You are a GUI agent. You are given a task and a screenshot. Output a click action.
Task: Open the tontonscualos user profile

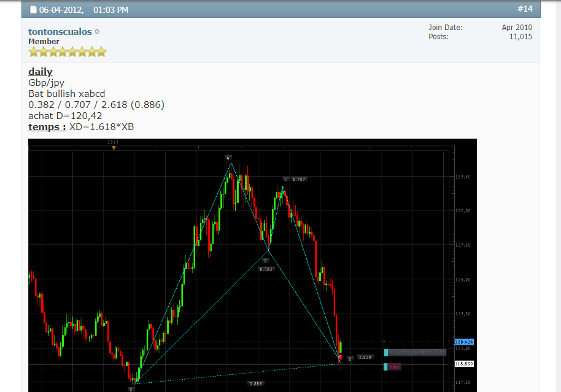[60, 31]
